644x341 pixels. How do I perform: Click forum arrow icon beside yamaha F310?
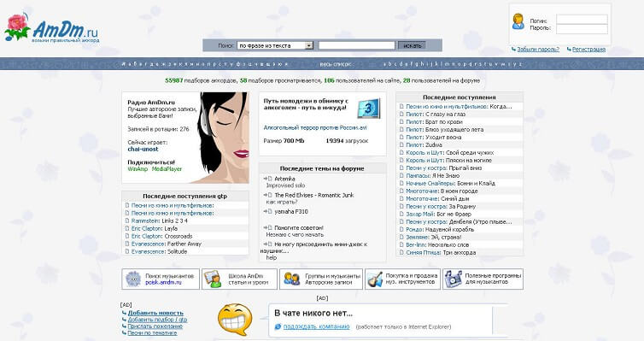[268, 212]
